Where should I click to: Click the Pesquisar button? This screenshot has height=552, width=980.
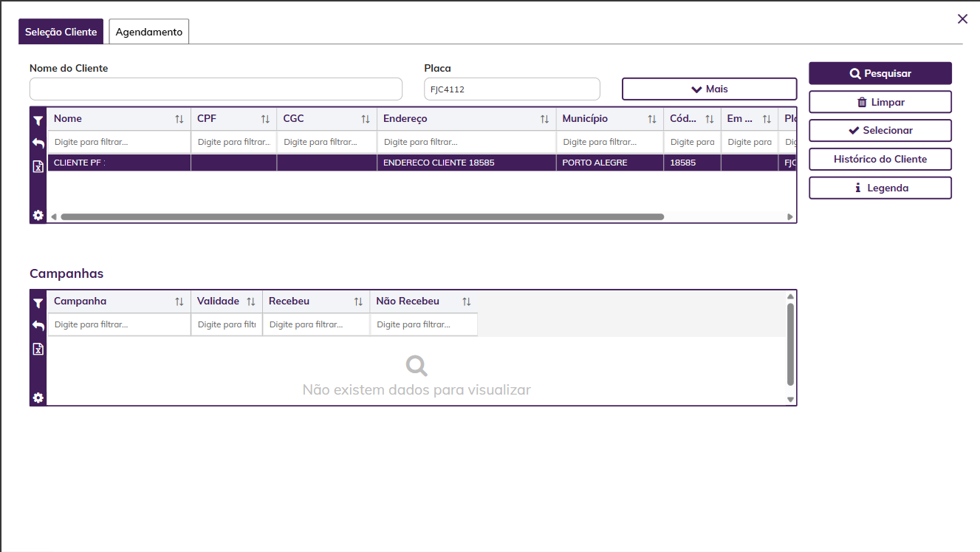[880, 73]
